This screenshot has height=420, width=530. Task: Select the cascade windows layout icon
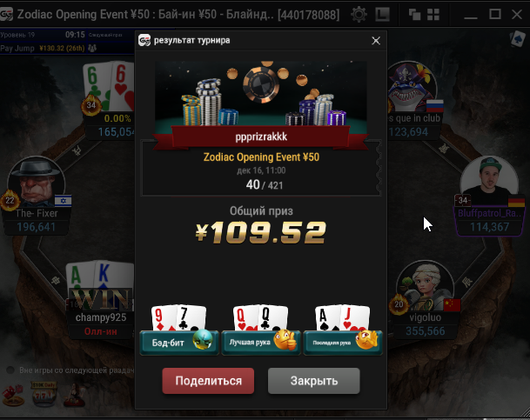coord(414,15)
